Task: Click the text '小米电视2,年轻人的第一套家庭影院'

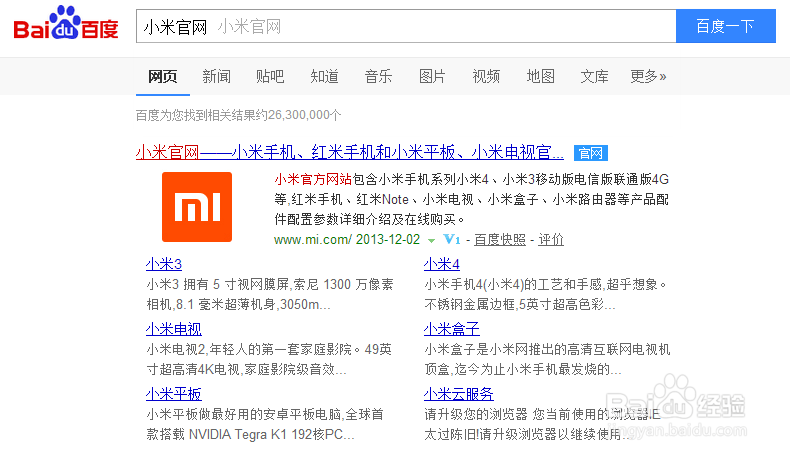Action: click(249, 350)
